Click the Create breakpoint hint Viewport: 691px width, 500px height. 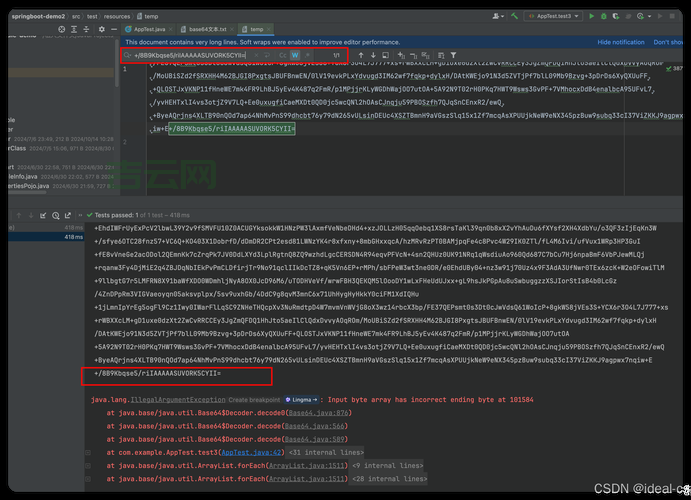[252, 398]
